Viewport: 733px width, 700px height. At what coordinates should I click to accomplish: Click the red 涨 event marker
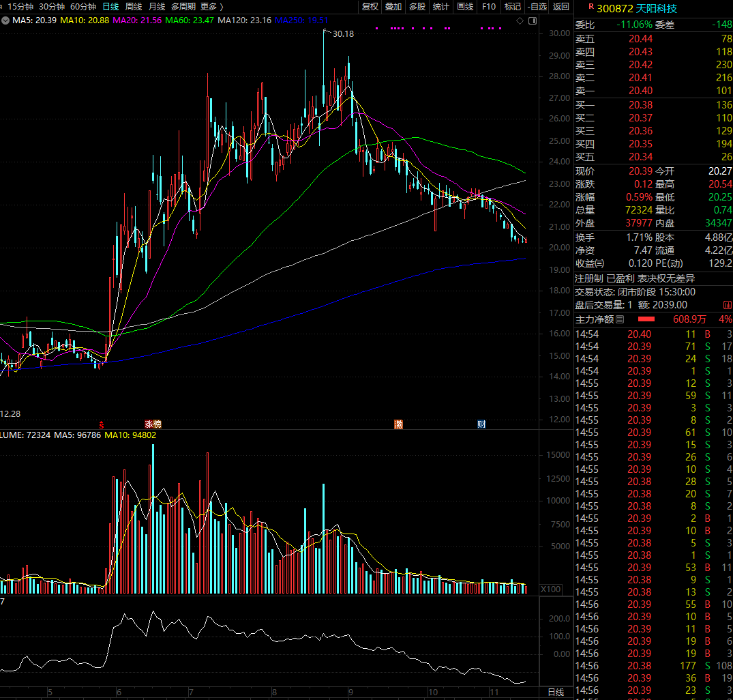[x=149, y=424]
